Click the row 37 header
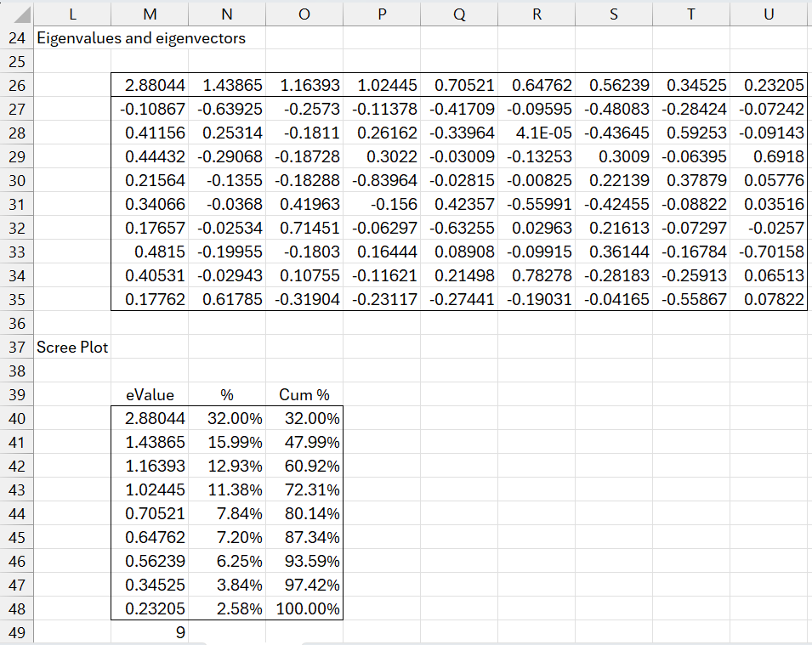This screenshot has height=645, width=812. pyautogui.click(x=17, y=348)
